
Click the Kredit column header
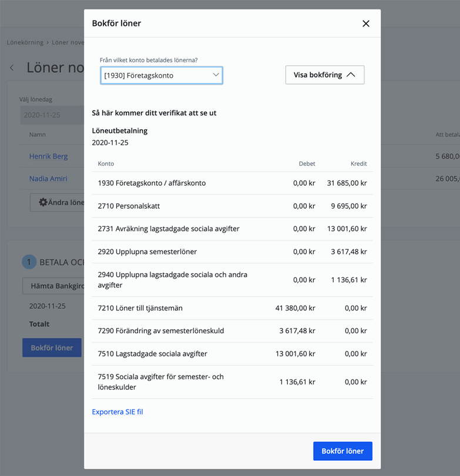358,163
